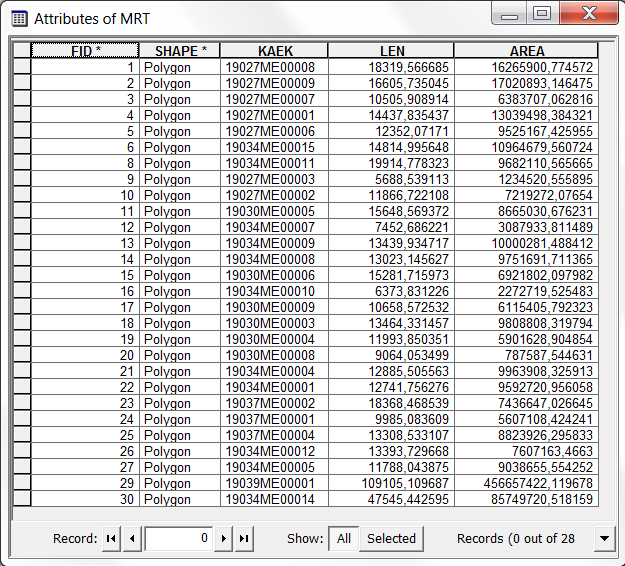Image resolution: width=625 pixels, height=566 pixels.
Task: Minimize the Attributes of MRT window
Action: click(x=509, y=14)
